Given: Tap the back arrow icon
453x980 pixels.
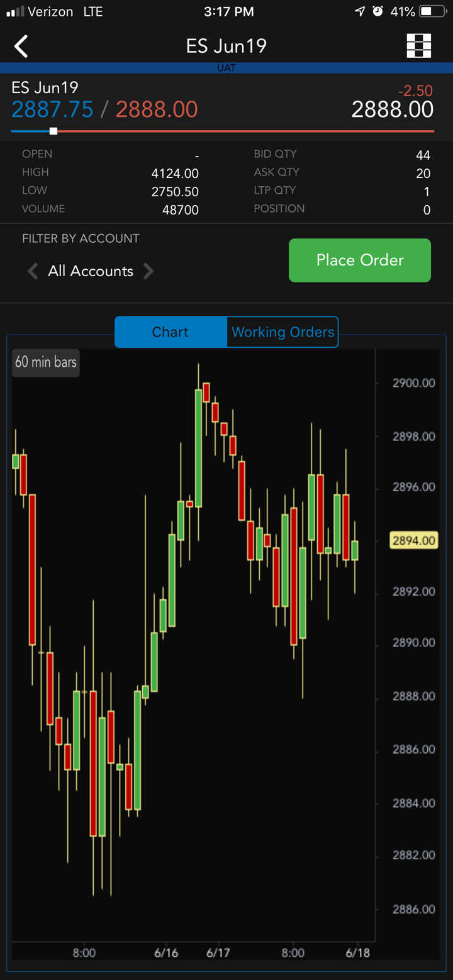Looking at the screenshot, I should pos(21,46).
